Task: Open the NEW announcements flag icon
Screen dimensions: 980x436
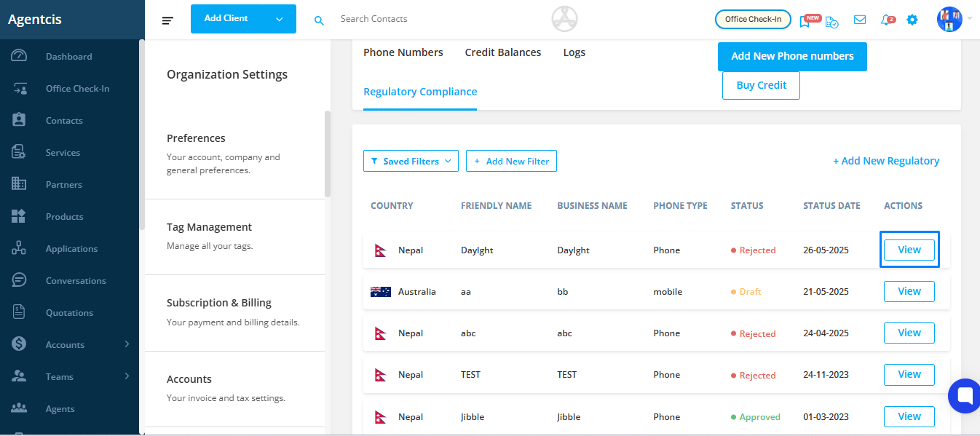Action: pos(805,20)
